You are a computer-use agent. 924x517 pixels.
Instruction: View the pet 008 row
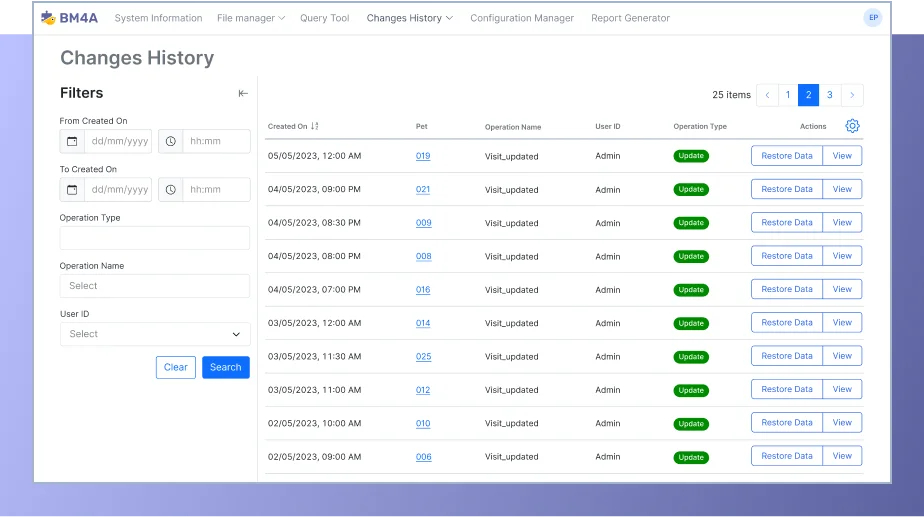(x=842, y=256)
